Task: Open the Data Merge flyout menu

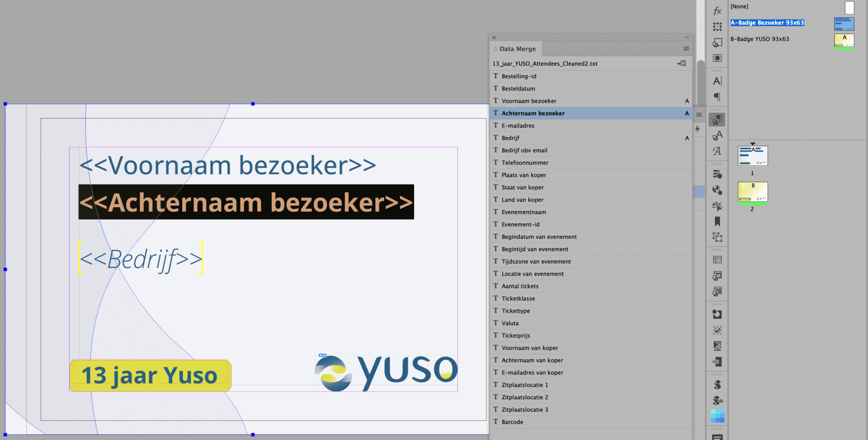Action: tap(686, 49)
